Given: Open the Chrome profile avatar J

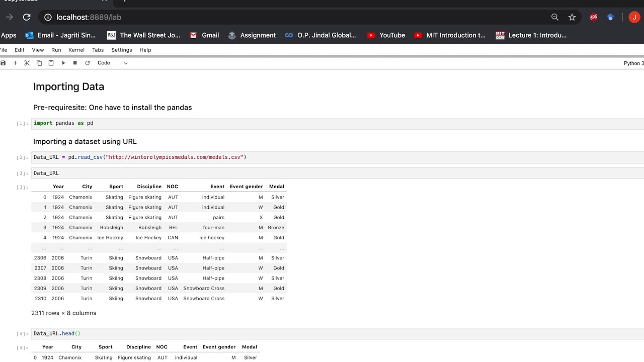Looking at the screenshot, I should click(634, 17).
